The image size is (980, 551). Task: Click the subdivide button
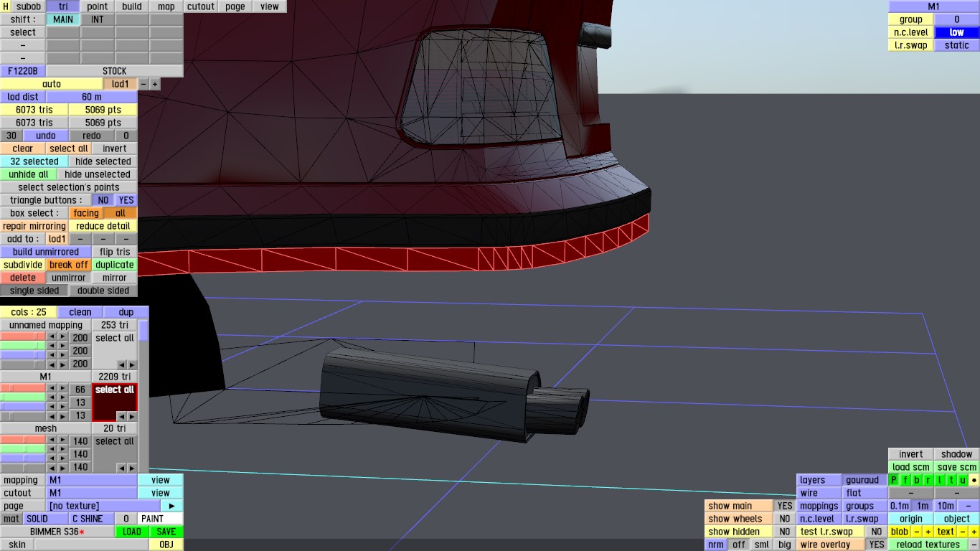click(23, 265)
